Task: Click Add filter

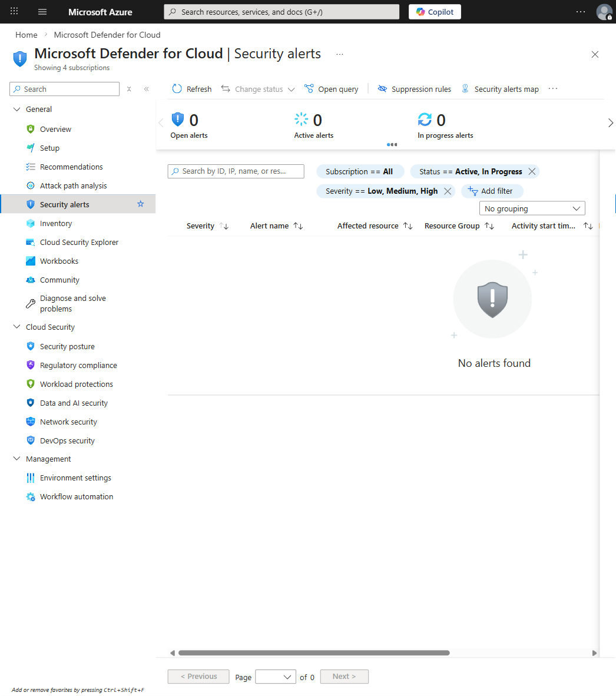Action: click(492, 191)
